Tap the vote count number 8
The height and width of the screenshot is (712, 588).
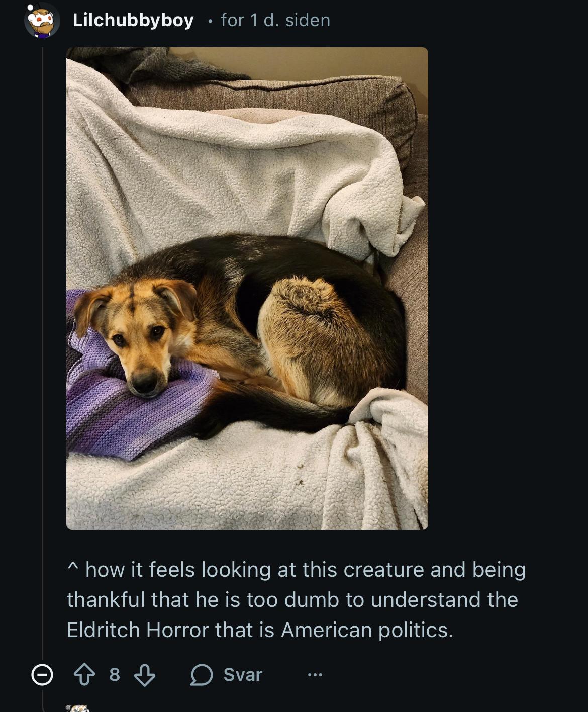pos(115,675)
